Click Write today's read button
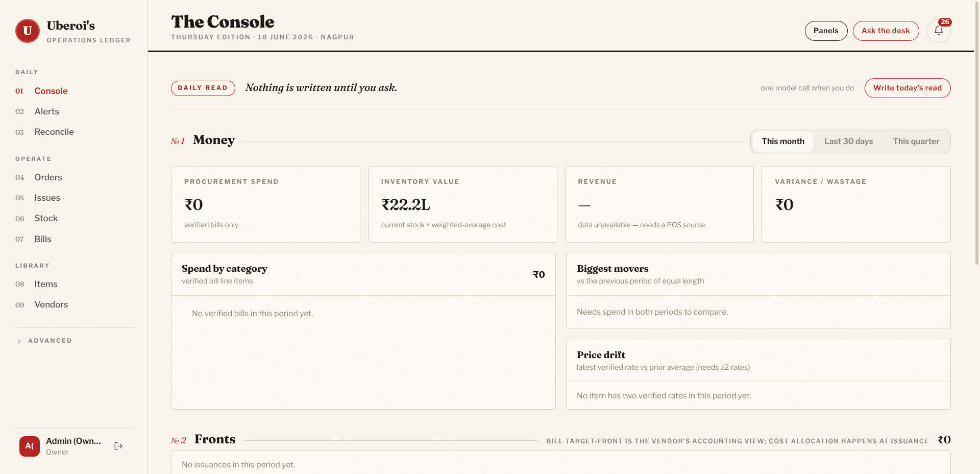The width and height of the screenshot is (980, 474). pyautogui.click(x=907, y=88)
